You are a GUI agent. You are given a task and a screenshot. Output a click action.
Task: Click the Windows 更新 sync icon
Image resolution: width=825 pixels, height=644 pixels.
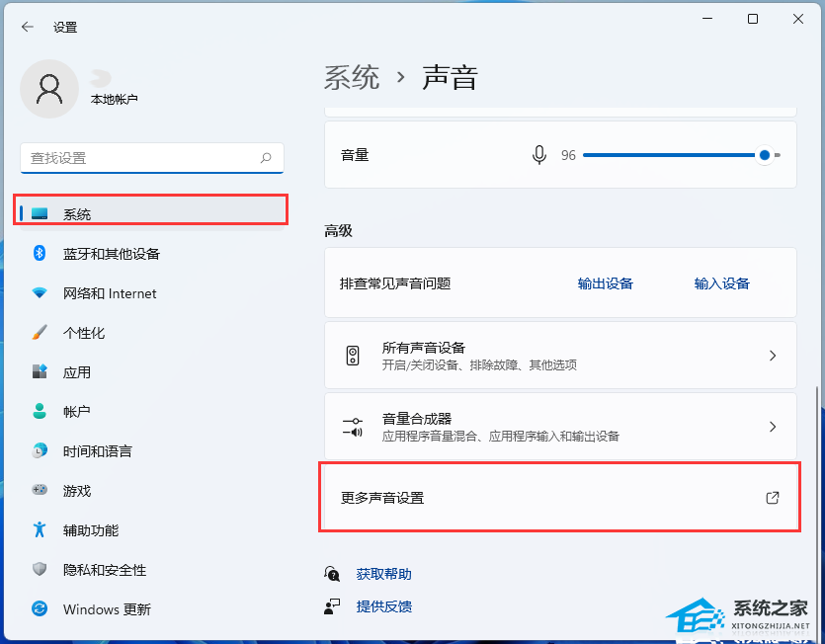40,608
